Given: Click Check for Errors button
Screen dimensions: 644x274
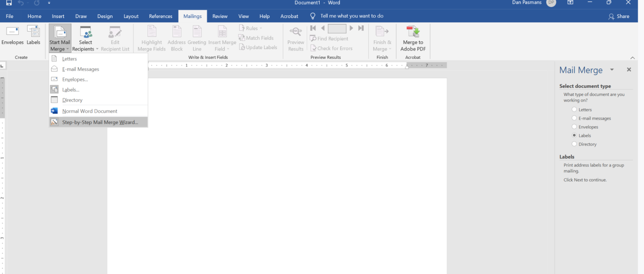Looking at the screenshot, I should (x=332, y=48).
